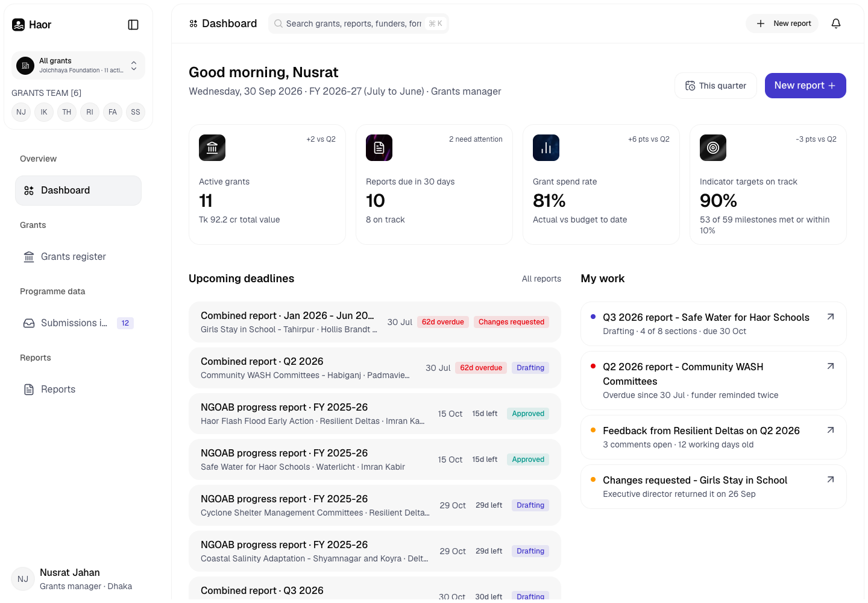Open the This quarter period selector
Screen dimensions: 868x603
click(715, 86)
